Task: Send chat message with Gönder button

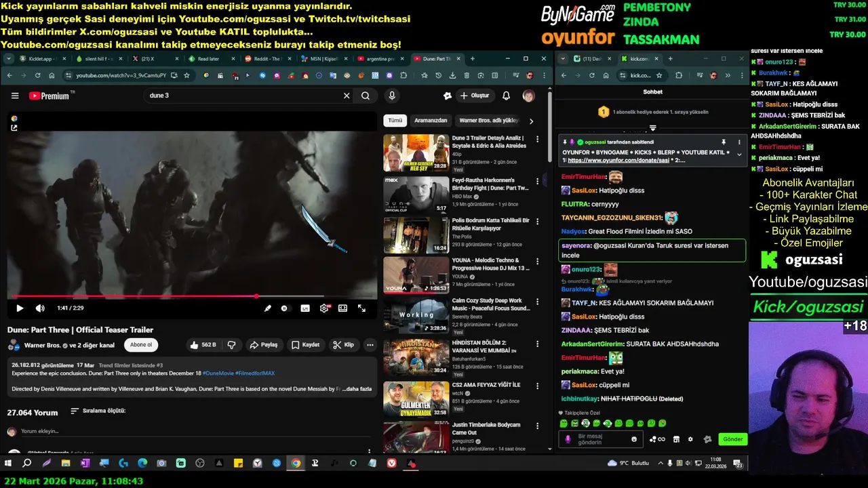Action: 732,439
